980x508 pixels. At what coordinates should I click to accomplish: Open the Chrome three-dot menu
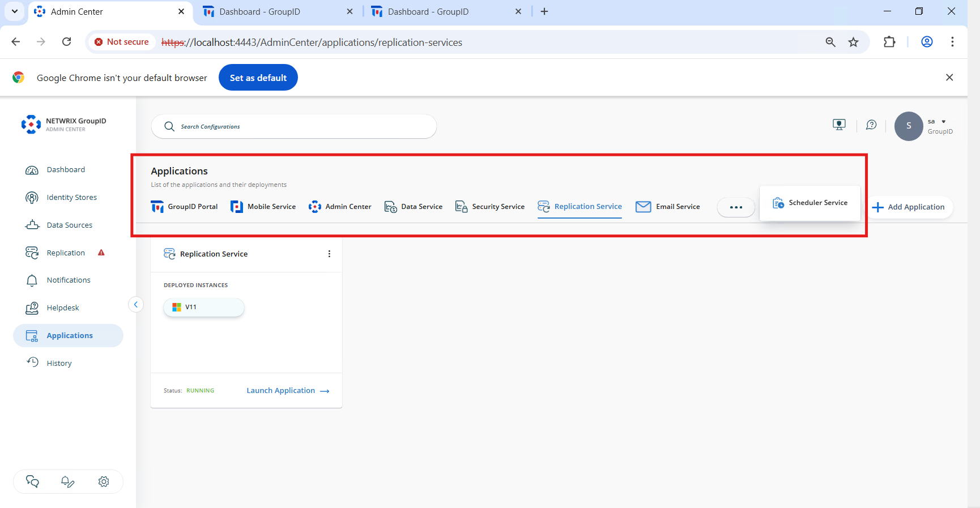click(x=952, y=42)
